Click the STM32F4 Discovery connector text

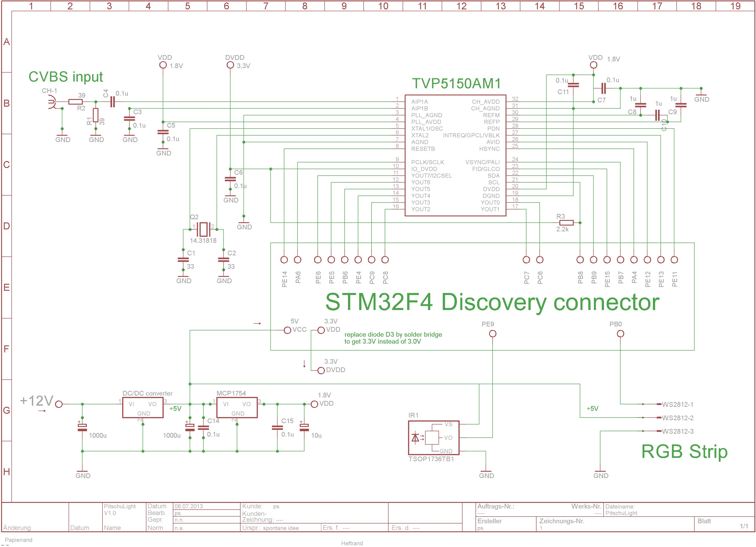click(492, 302)
